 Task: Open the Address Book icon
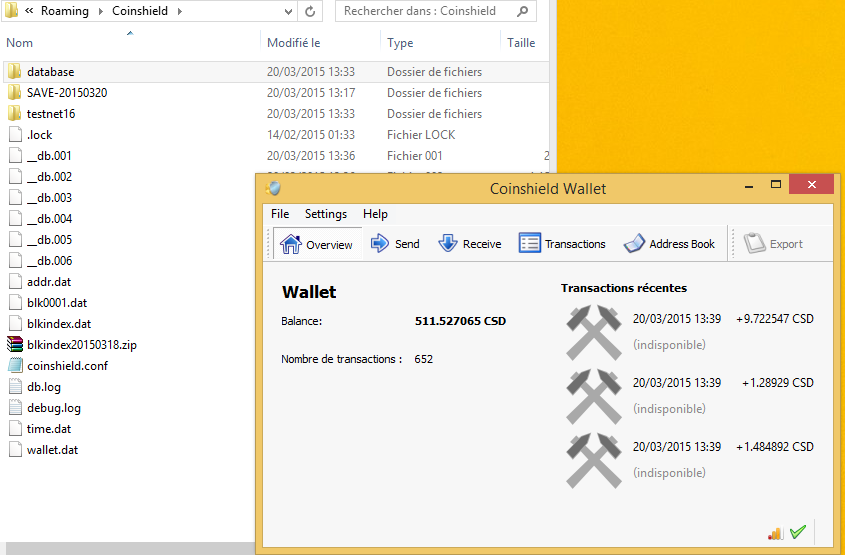[x=634, y=244]
